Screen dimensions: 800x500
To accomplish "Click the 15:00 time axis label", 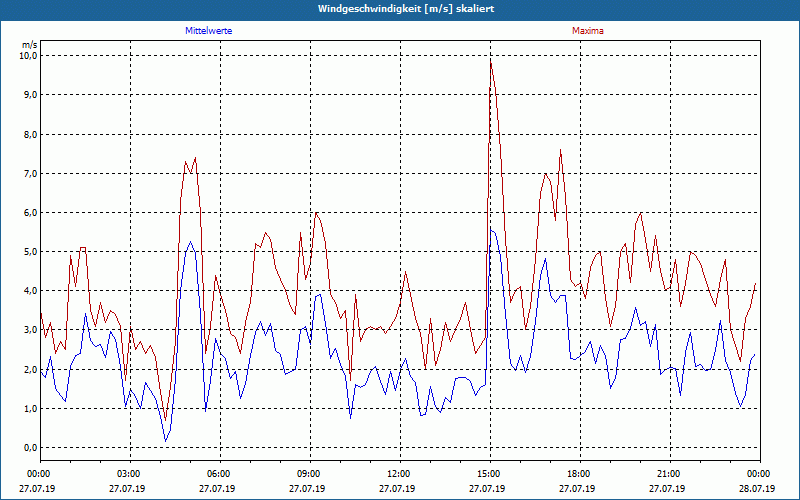I will pos(490,474).
